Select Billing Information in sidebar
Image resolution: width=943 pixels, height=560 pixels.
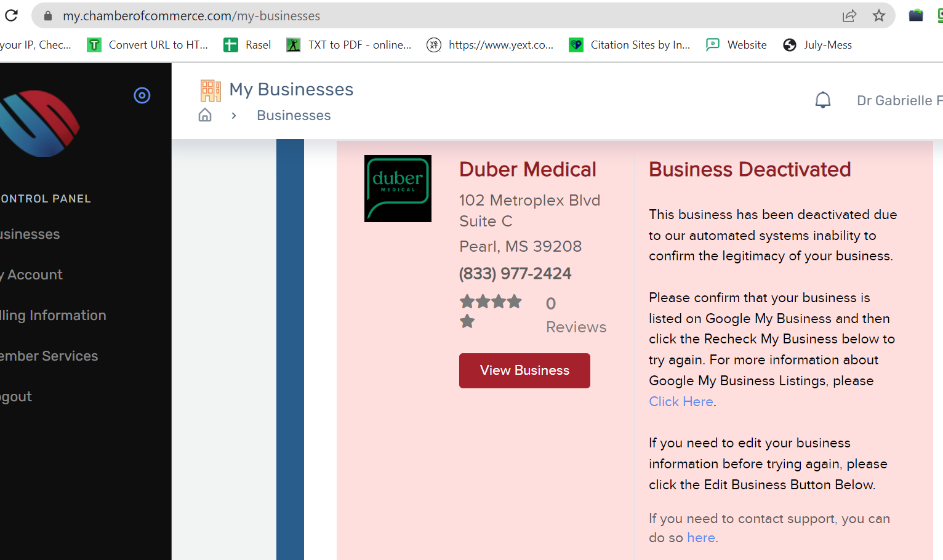[53, 316]
